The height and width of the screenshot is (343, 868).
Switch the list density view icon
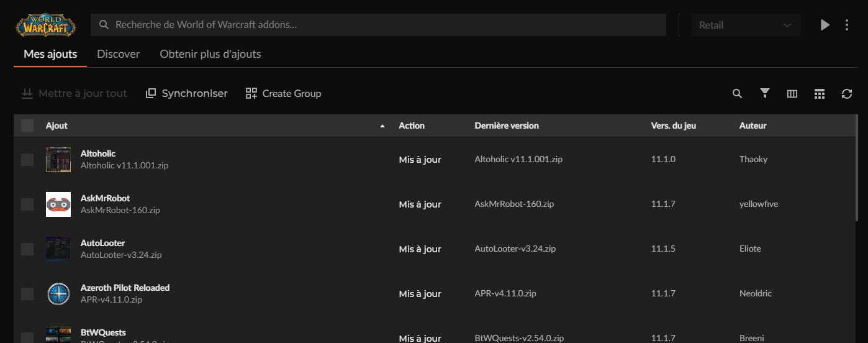820,94
